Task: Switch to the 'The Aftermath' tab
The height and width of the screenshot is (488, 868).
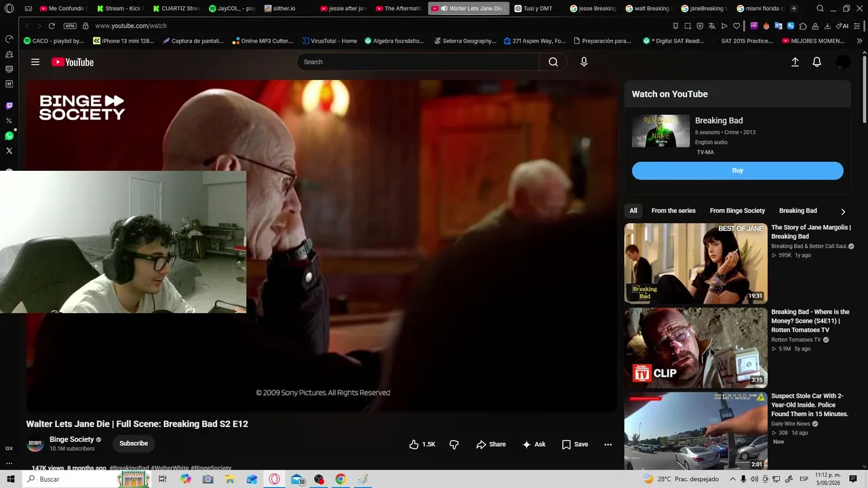Action: coord(398,9)
